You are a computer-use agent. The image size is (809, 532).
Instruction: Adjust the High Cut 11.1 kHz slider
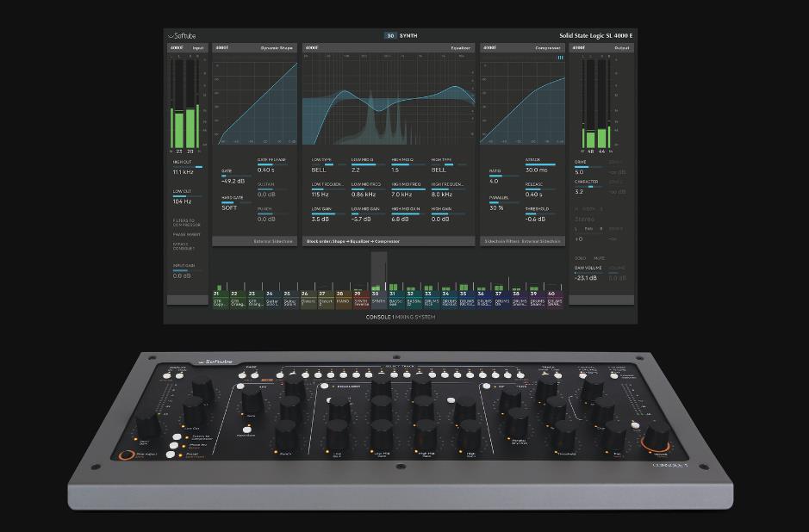point(188,167)
